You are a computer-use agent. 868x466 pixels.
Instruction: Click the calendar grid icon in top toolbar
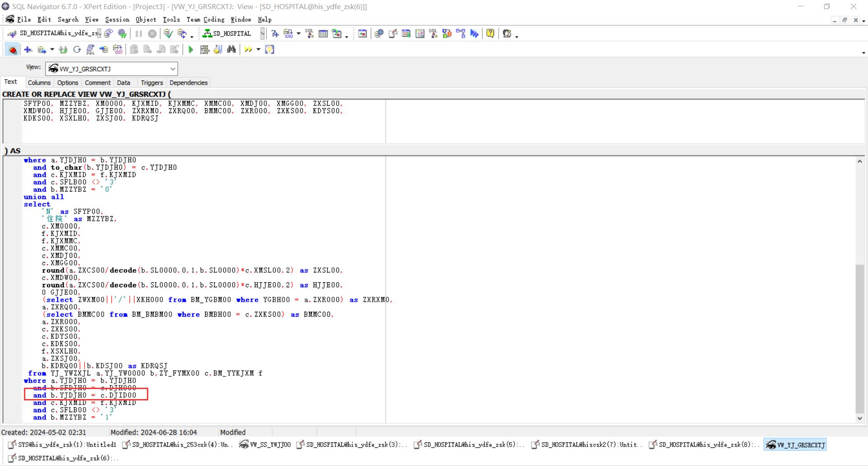pyautogui.click(x=323, y=33)
